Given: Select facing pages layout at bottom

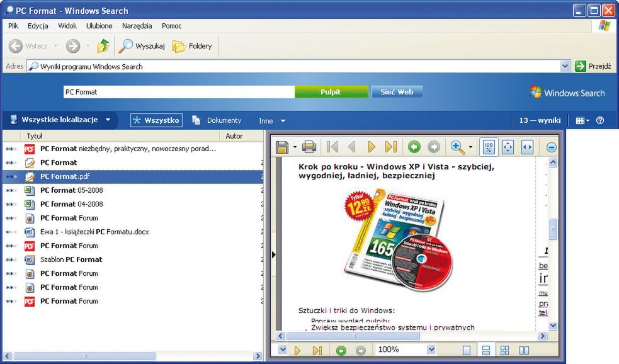Looking at the screenshot, I should (x=525, y=350).
